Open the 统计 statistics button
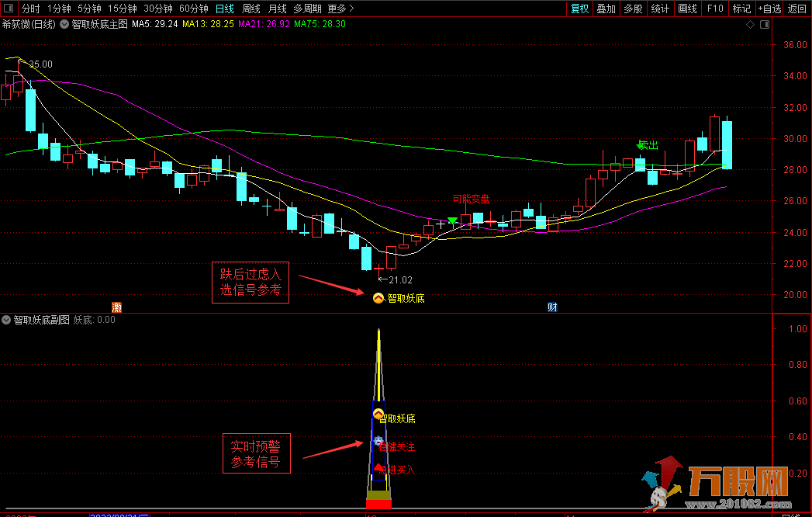Screen dimensions: 812x517 click(x=660, y=9)
